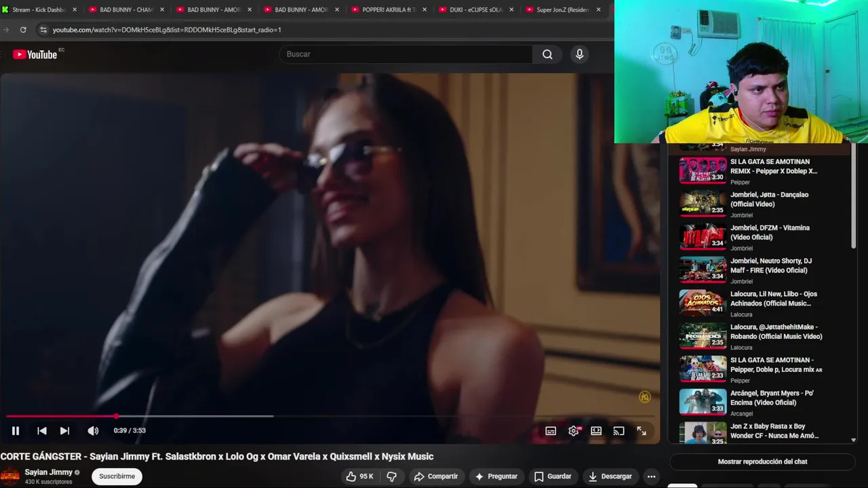Viewport: 868px width, 488px height.
Task: Click the search magnifier button
Action: [x=547, y=54]
